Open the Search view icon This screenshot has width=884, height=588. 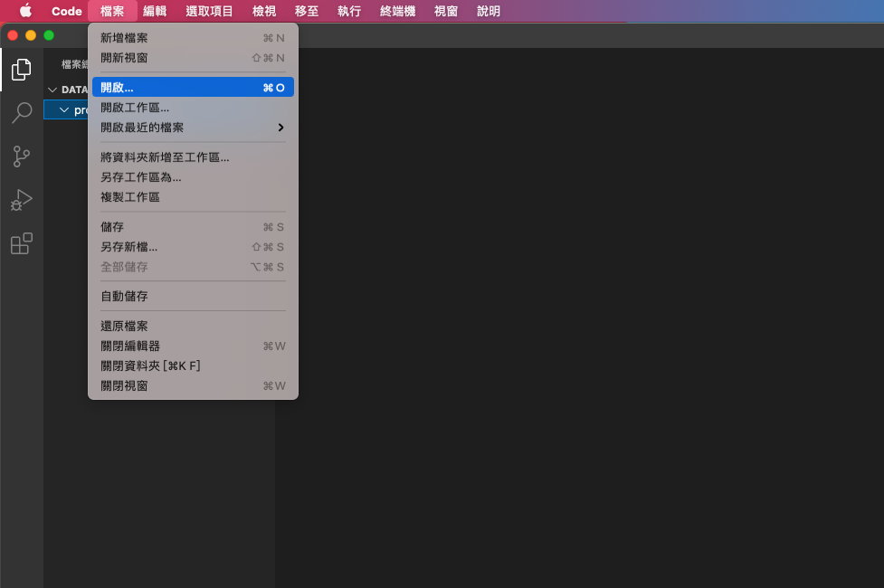point(22,113)
